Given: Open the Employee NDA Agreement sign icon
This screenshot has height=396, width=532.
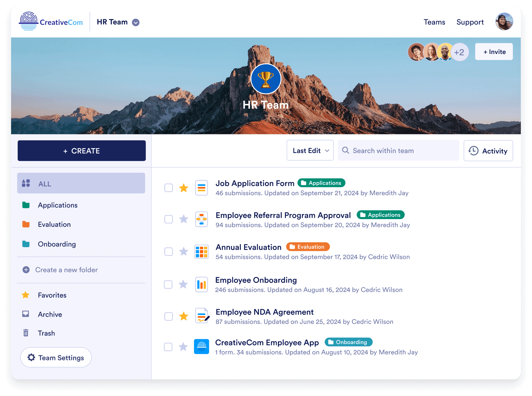Looking at the screenshot, I should pos(202,316).
